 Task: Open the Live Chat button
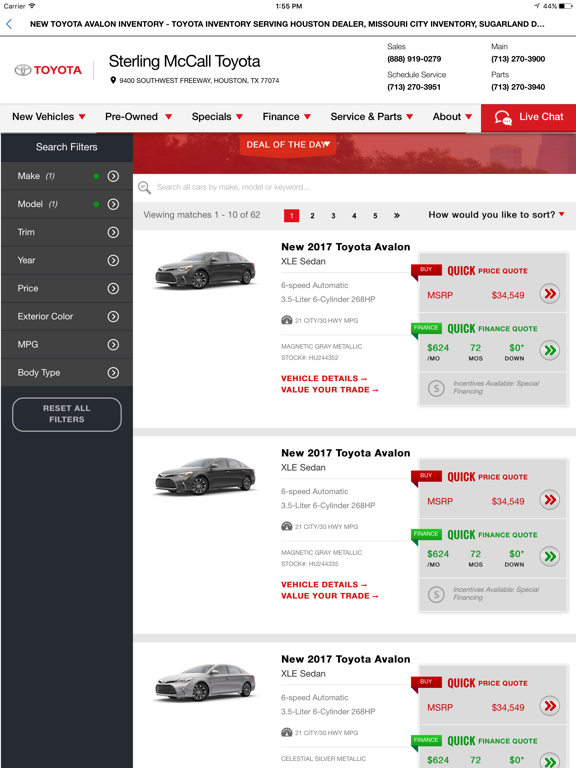(x=528, y=118)
